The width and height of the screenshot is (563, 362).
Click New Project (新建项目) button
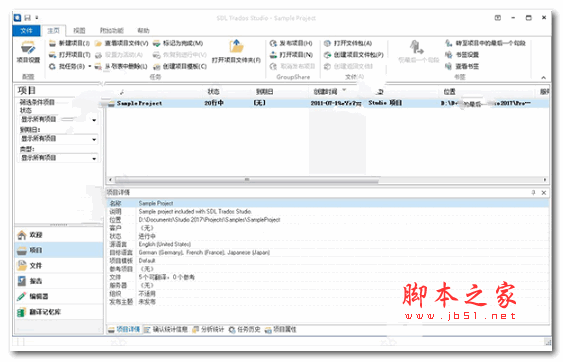[69, 43]
